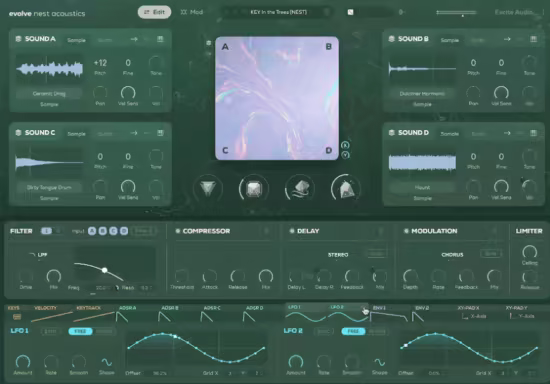Viewport: 550px width, 384px height.
Task: Click the Sound B stack icon
Action: click(391, 39)
